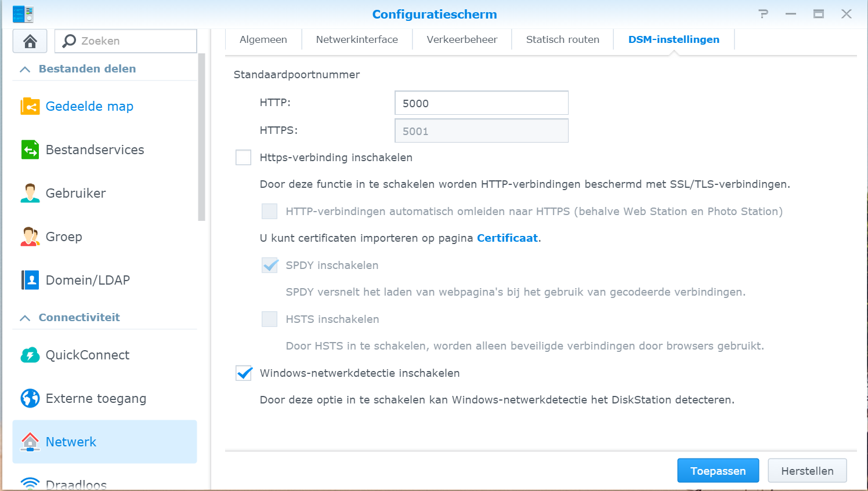
Task: Click the Zoeken search field
Action: (x=126, y=41)
